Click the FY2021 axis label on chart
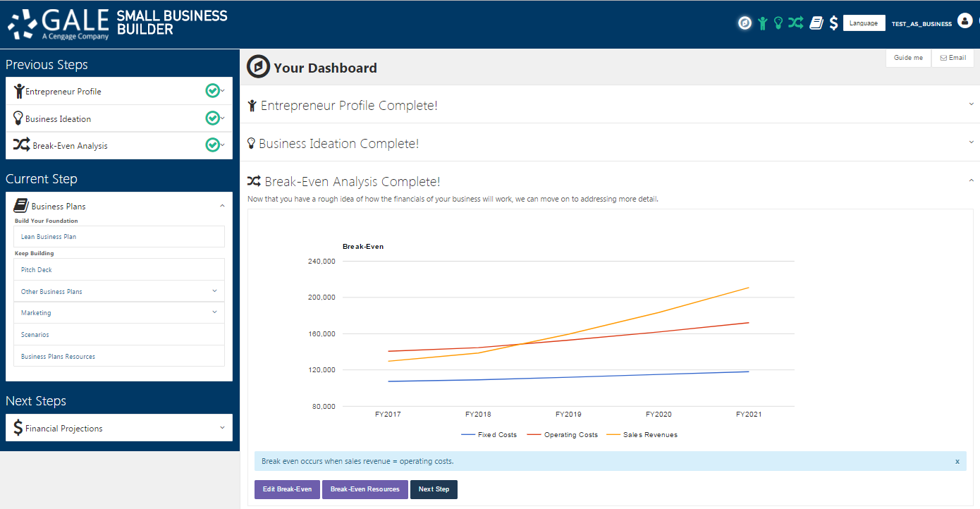Image resolution: width=980 pixels, height=509 pixels. 749,415
